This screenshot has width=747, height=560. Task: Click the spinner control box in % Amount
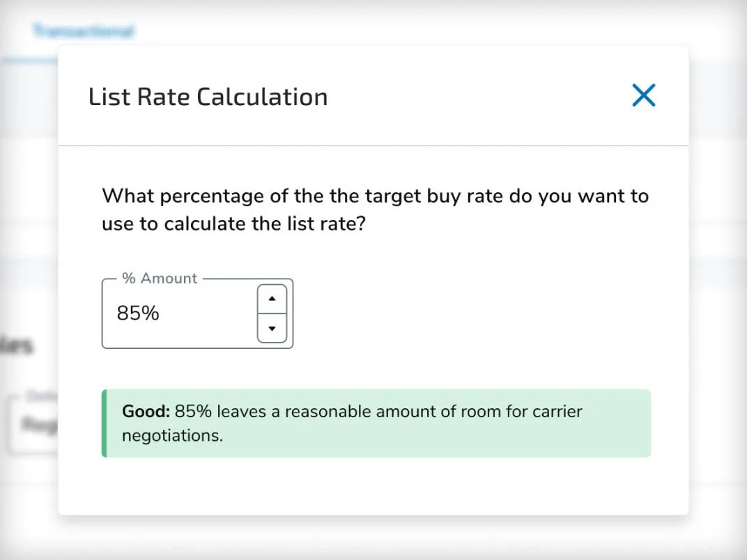[272, 313]
